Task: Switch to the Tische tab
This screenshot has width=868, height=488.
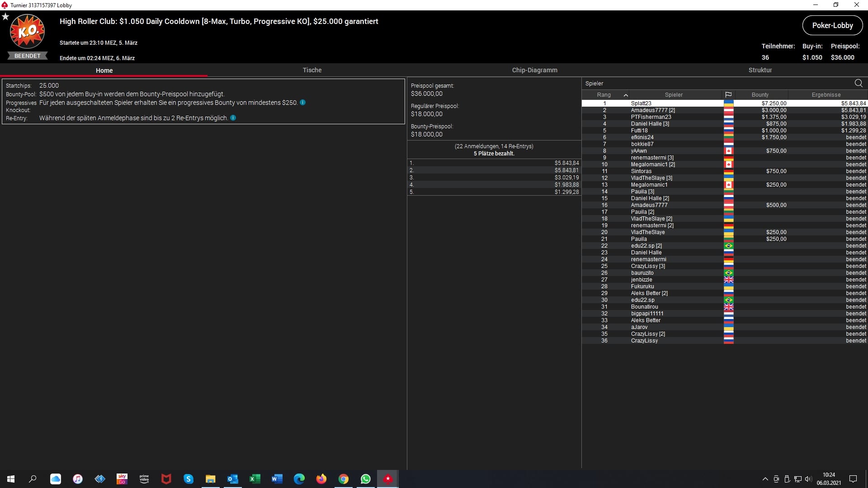Action: click(312, 70)
